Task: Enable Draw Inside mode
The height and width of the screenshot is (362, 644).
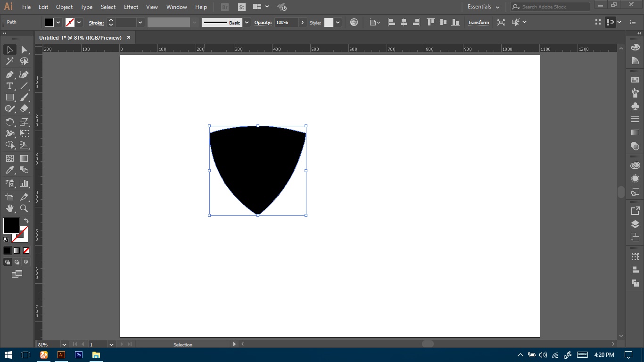Action: (x=26, y=262)
